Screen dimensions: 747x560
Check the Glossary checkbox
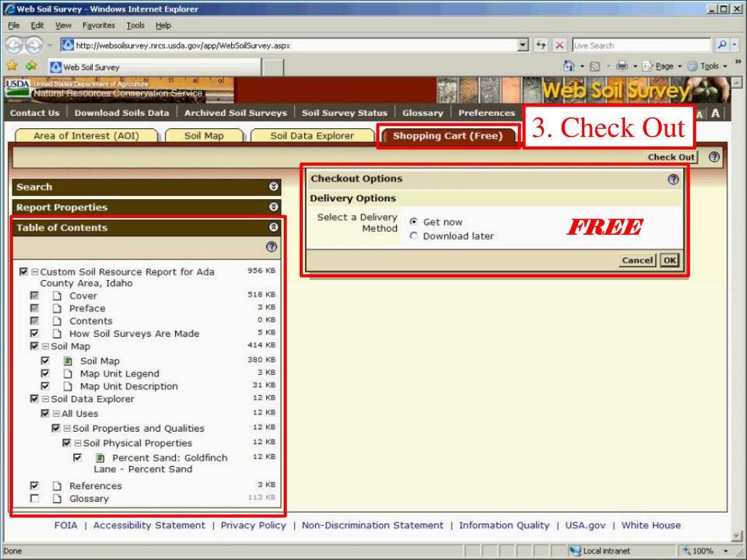tap(34, 499)
